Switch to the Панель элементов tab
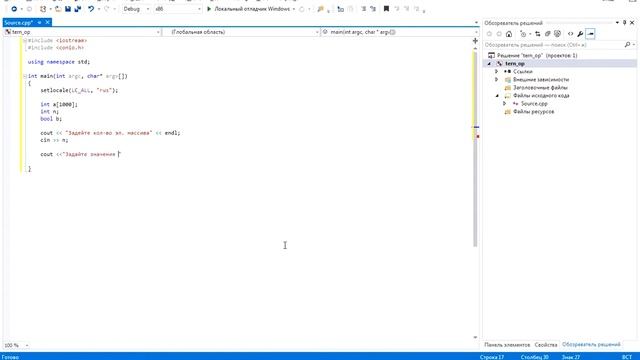The width and height of the screenshot is (640, 360). click(507, 345)
